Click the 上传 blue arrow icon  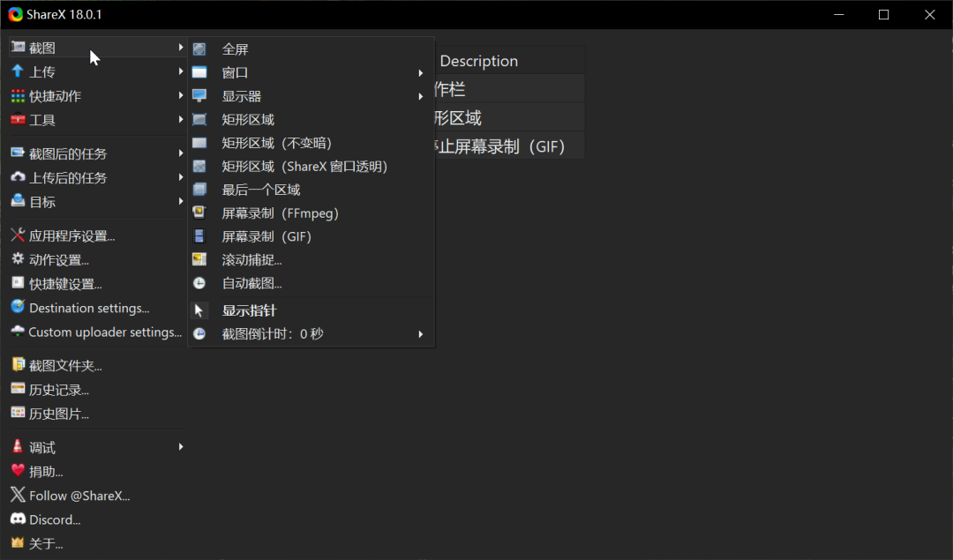[18, 71]
